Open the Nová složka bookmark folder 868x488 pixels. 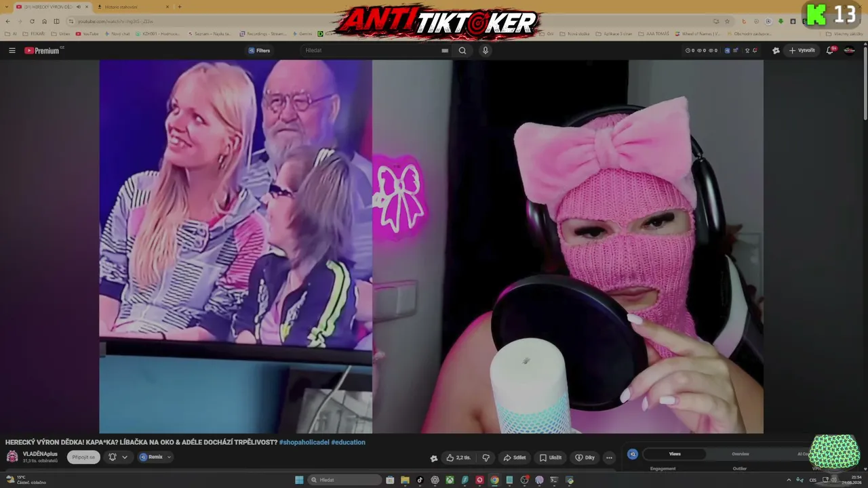[574, 33]
